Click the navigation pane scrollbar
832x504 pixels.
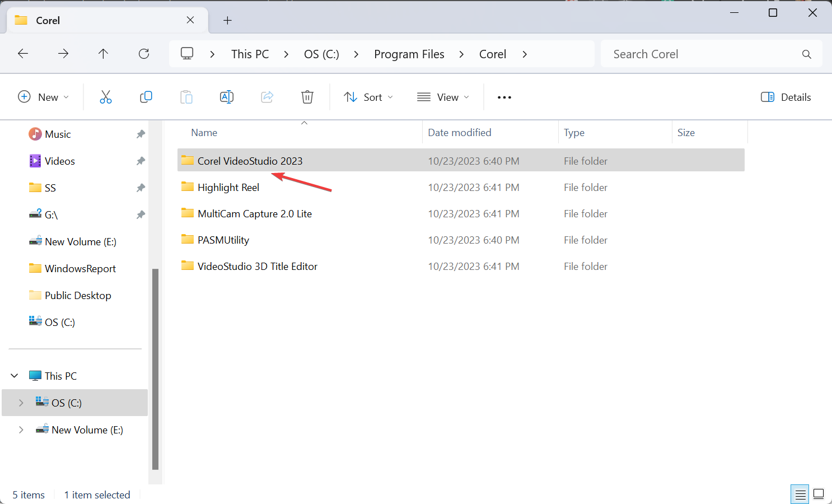click(x=155, y=370)
